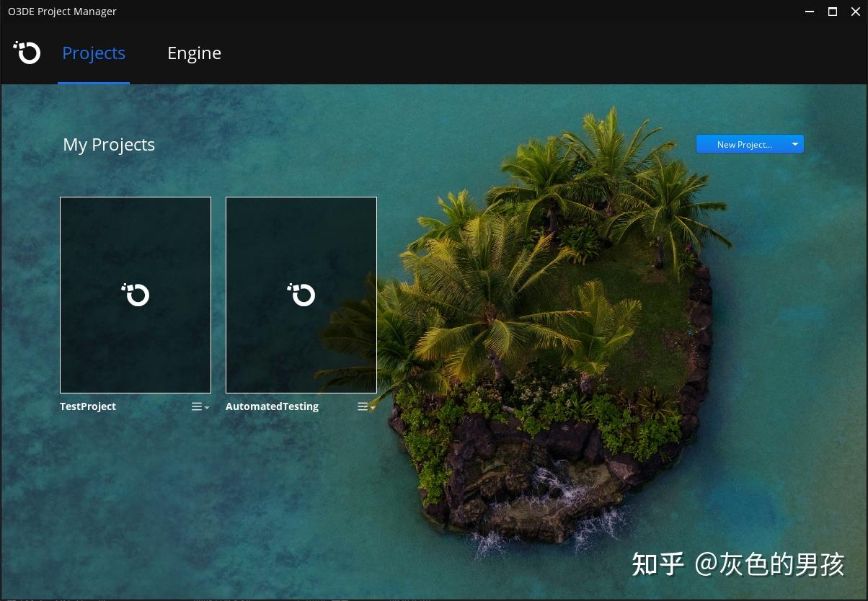Open the hamburger menu for AutomatedTesting
Viewport: 868px width, 601px height.
363,406
